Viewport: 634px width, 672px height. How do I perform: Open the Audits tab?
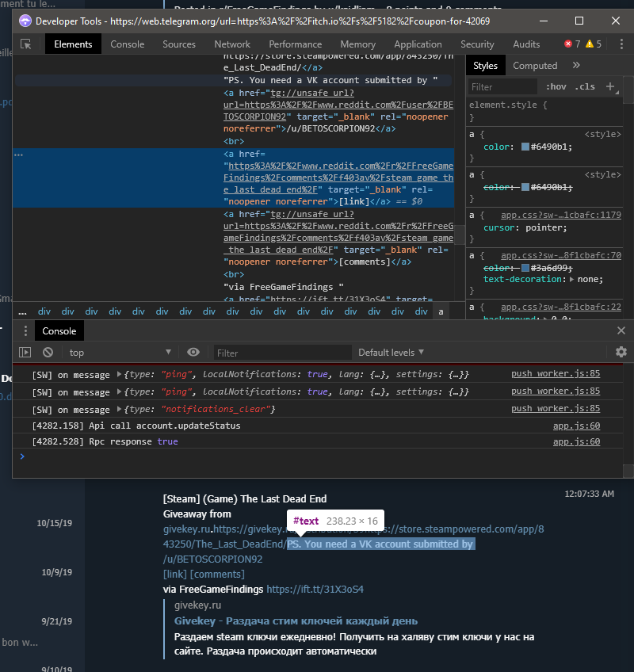[x=526, y=44]
